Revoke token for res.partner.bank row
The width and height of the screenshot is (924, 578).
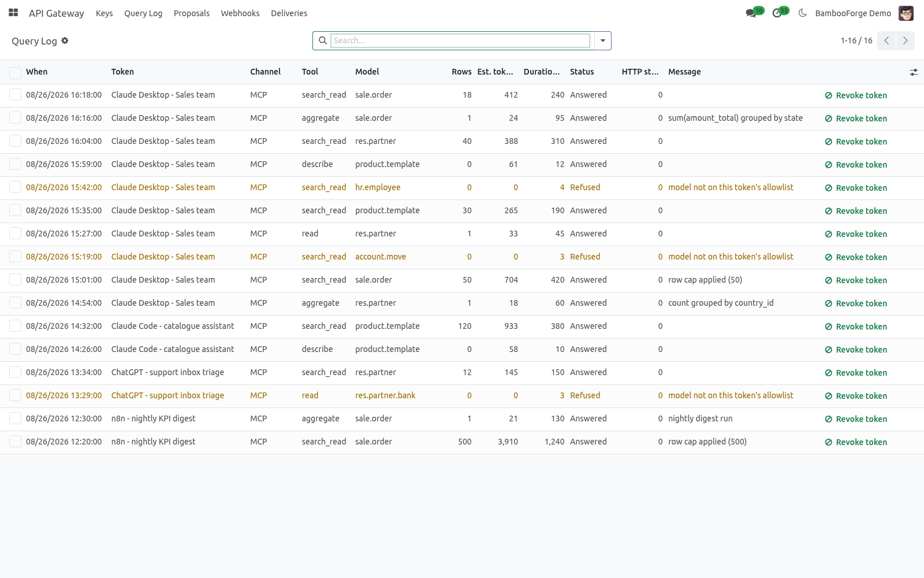(856, 396)
